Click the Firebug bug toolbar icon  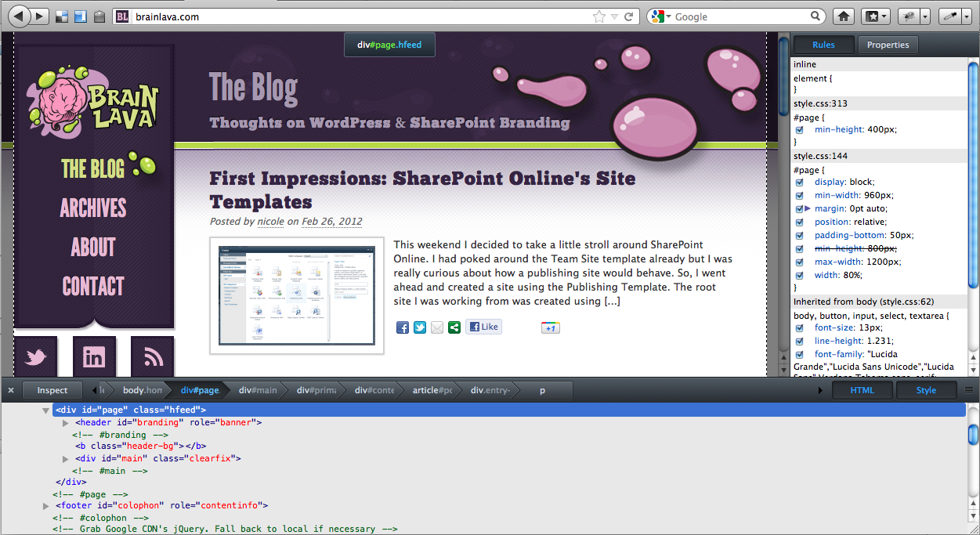pos(909,16)
